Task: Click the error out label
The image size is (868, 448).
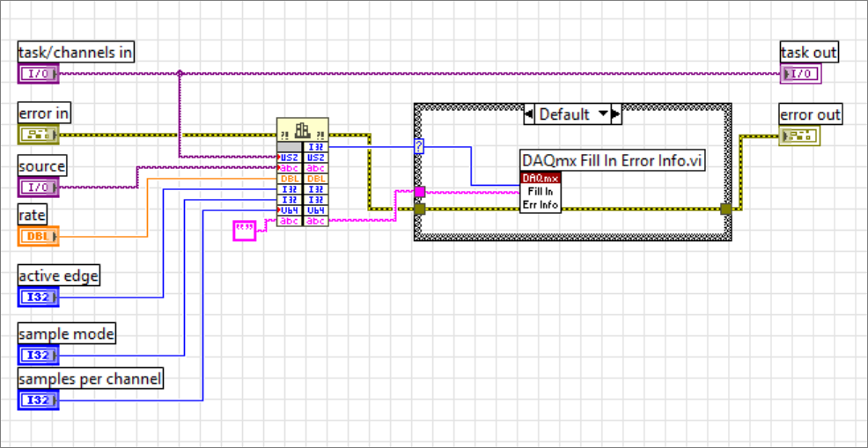Action: click(811, 115)
